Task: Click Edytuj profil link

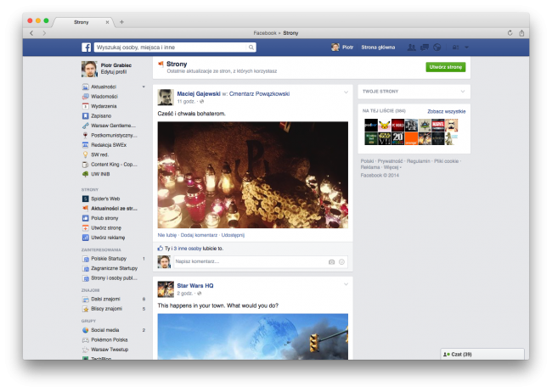Action: pyautogui.click(x=113, y=72)
